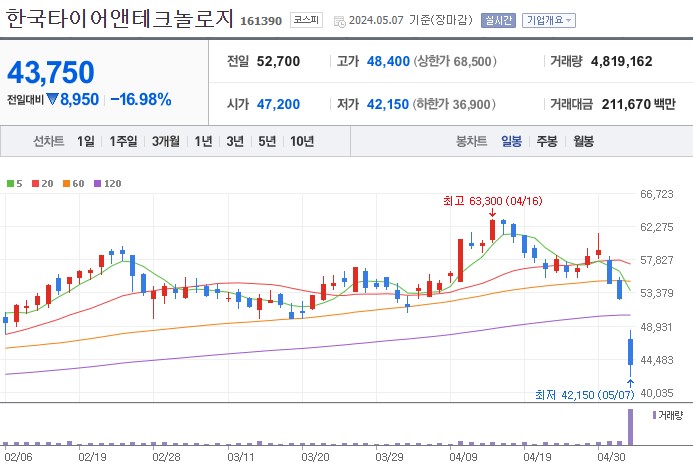Switch to 일봉 candlestick chart
This screenshot has width=693, height=470.
tap(511, 141)
